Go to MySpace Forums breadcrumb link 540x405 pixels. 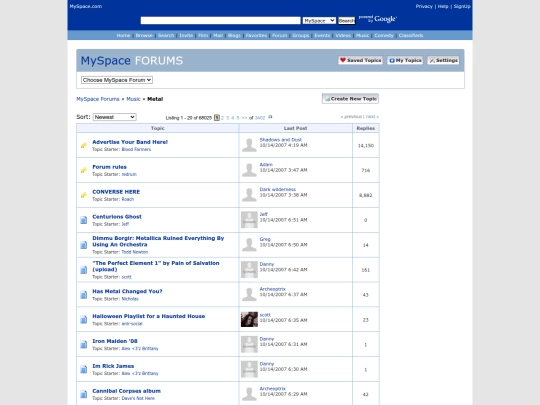pyautogui.click(x=98, y=99)
